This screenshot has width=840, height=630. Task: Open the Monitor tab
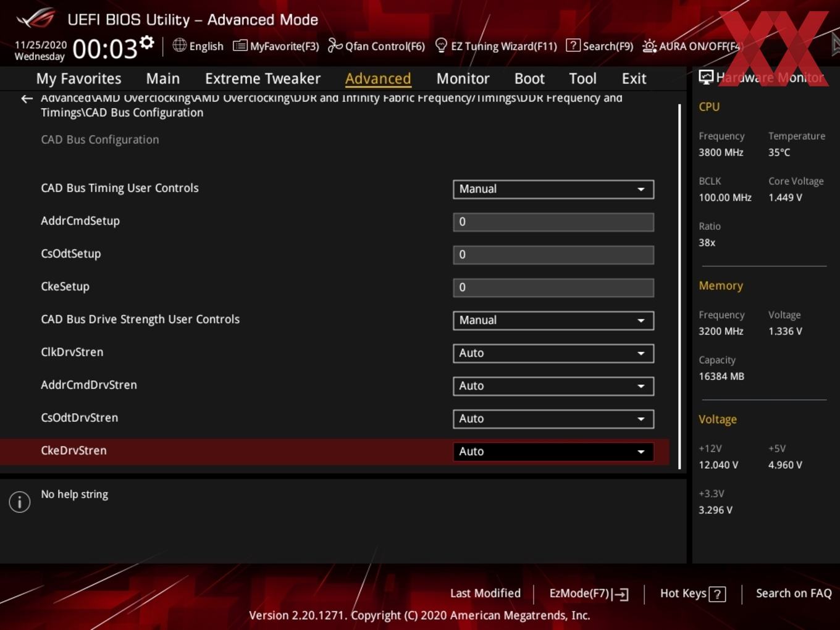point(463,78)
